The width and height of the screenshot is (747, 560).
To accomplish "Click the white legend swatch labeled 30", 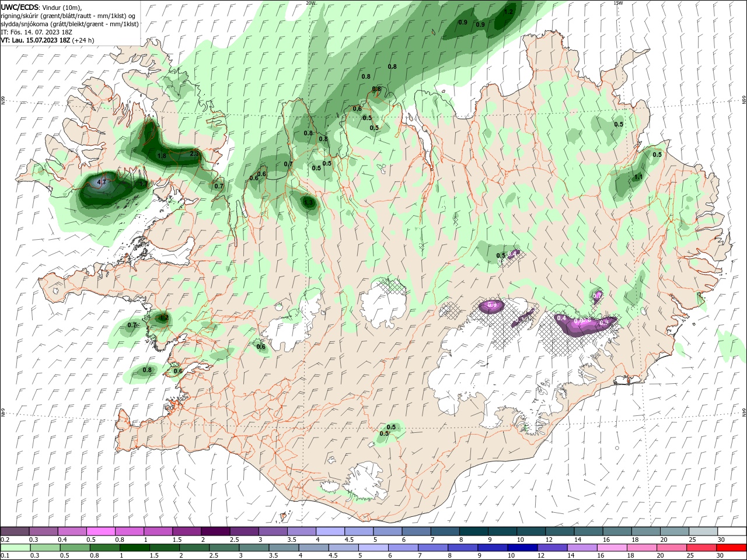I will tap(732, 531).
